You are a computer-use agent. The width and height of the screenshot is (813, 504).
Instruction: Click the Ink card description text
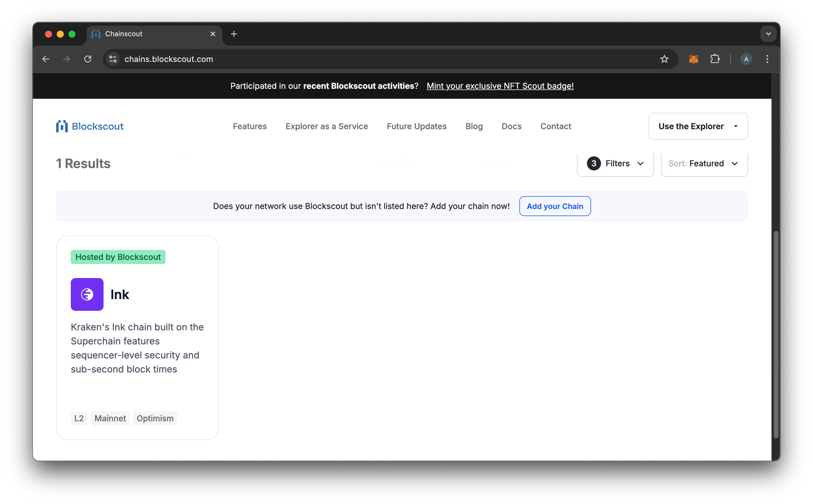click(x=137, y=348)
